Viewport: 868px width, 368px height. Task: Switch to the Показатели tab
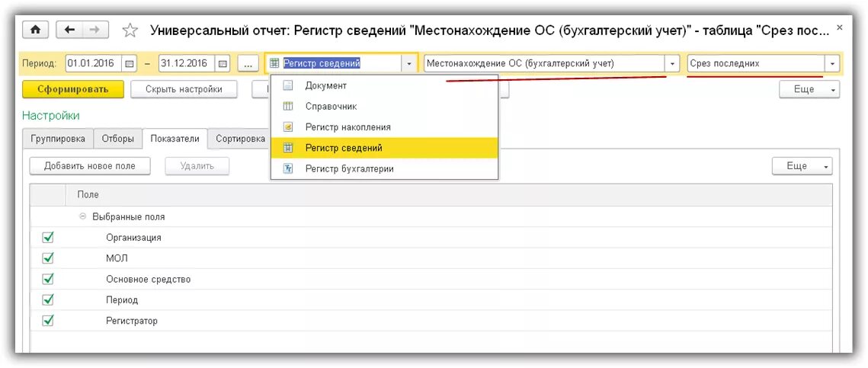(175, 139)
